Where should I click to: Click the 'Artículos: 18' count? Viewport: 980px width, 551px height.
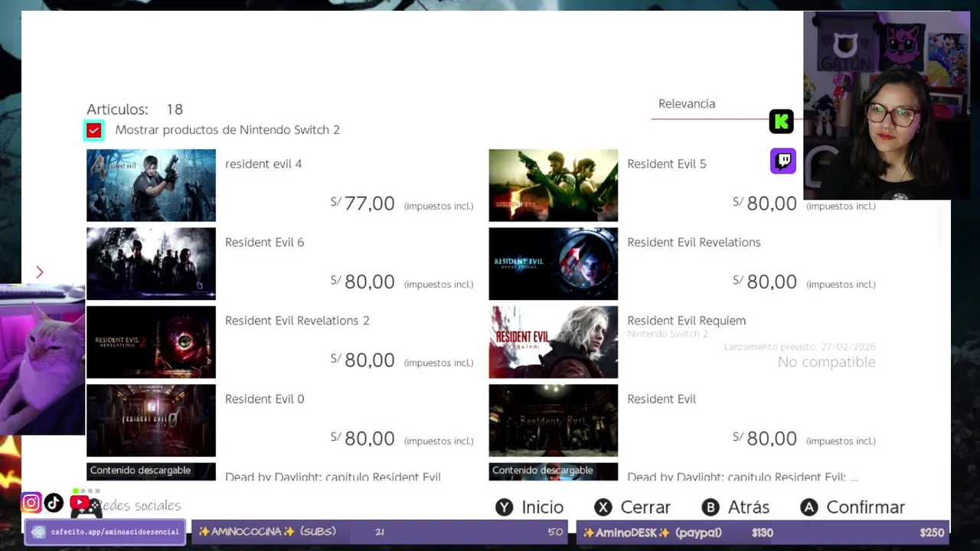(x=135, y=109)
